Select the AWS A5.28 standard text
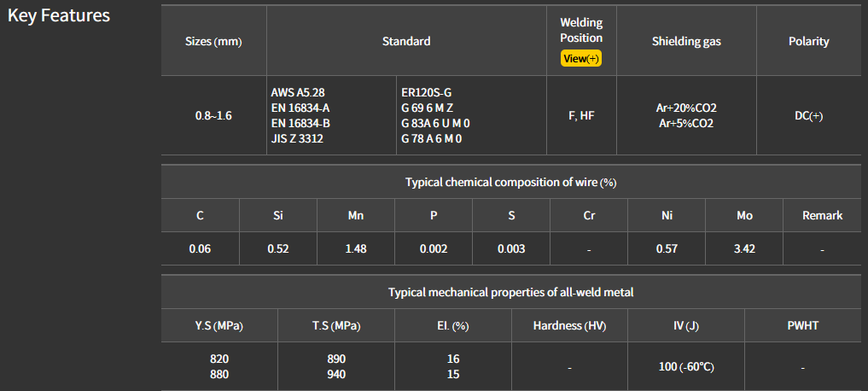 [x=297, y=92]
